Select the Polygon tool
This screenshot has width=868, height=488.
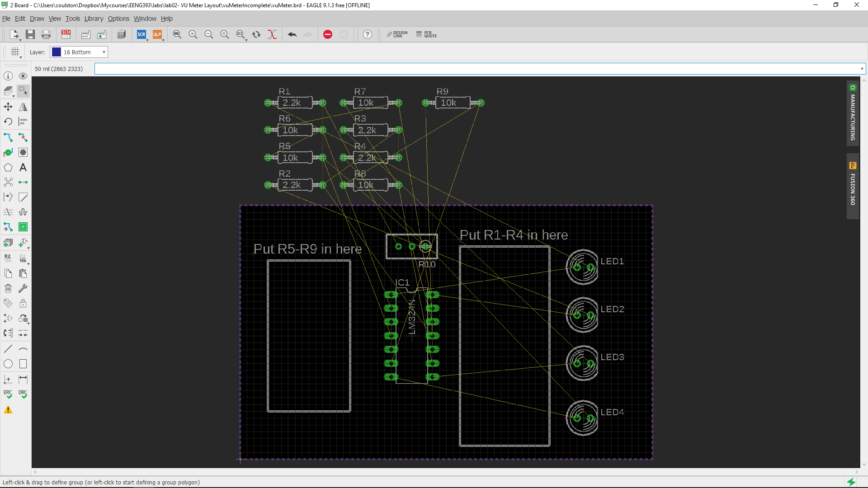pyautogui.click(x=8, y=168)
